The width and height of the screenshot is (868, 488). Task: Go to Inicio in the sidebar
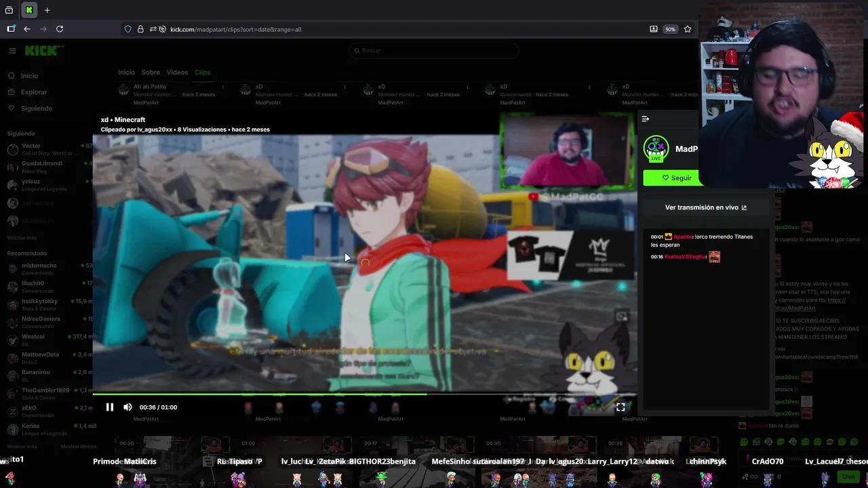[x=29, y=76]
